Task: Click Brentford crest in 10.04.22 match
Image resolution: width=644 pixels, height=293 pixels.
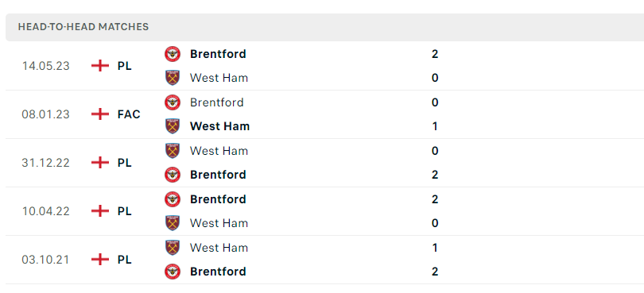Action: 173,199
